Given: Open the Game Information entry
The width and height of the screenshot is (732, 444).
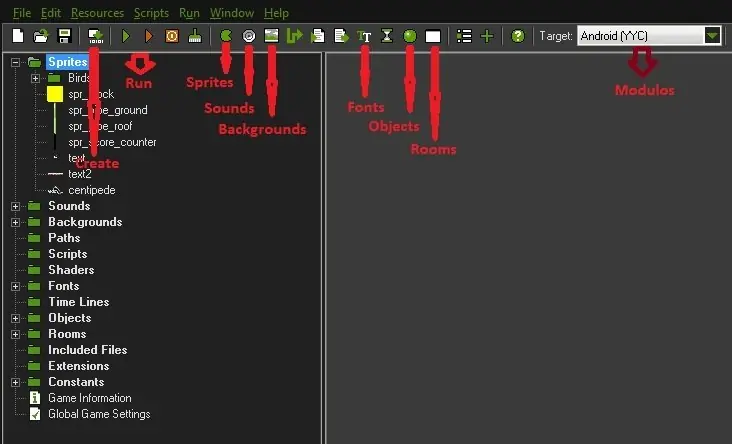Looking at the screenshot, I should point(90,398).
